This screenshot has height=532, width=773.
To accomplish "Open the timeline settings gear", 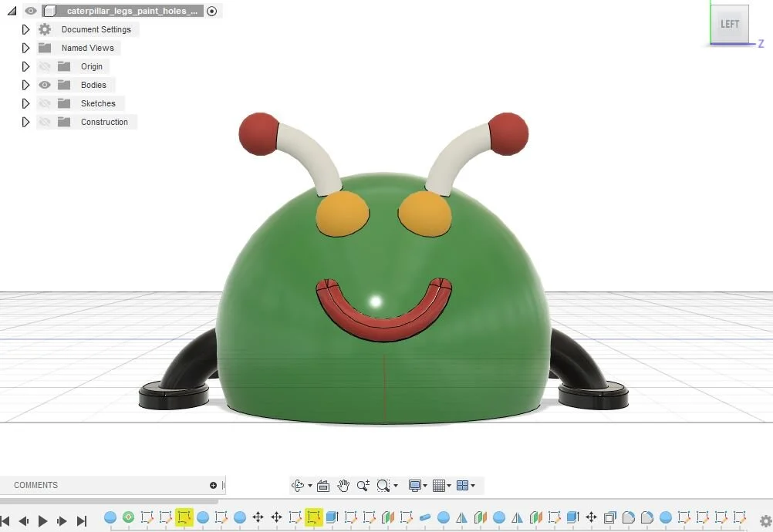I will 765,520.
